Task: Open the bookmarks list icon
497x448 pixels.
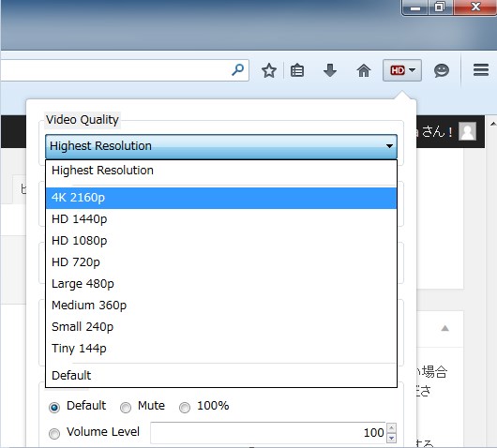Action: tap(297, 70)
